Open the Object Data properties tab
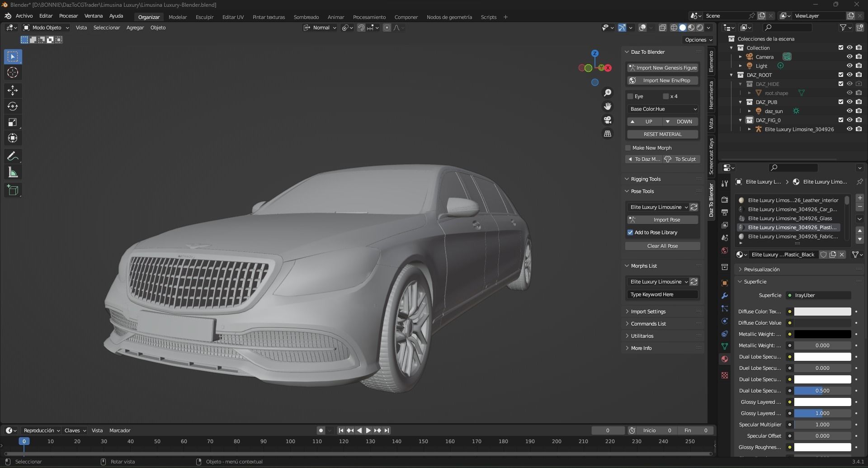The height and width of the screenshot is (468, 868). click(725, 346)
